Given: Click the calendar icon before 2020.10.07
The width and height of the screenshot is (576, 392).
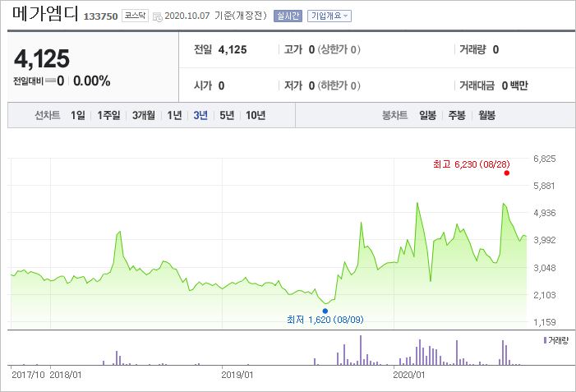Looking at the screenshot, I should [157, 16].
